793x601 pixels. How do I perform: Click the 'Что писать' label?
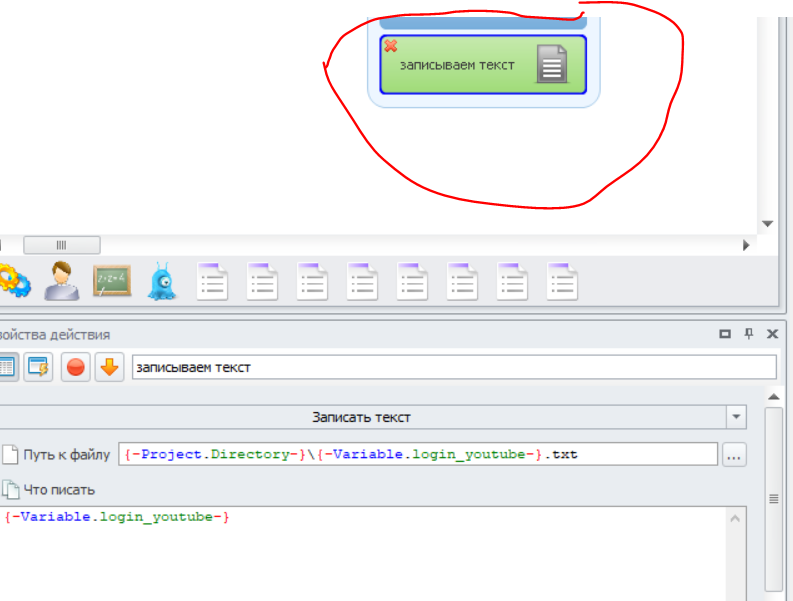[59, 490]
